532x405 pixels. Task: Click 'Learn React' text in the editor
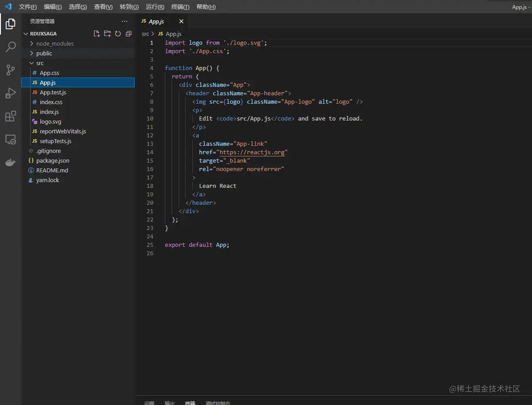(218, 186)
